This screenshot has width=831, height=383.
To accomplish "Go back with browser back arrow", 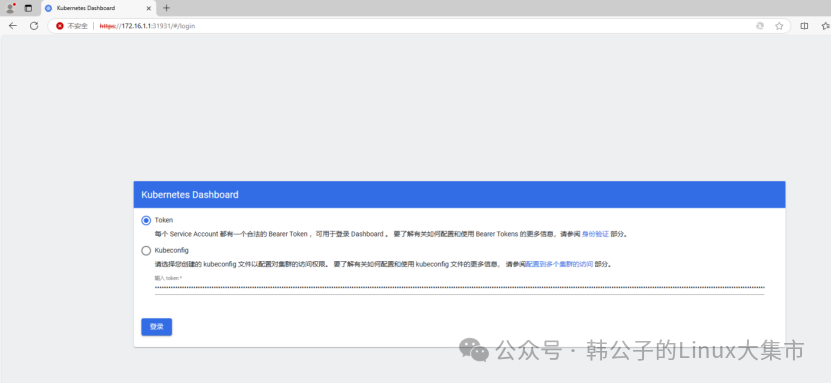I will tap(13, 25).
